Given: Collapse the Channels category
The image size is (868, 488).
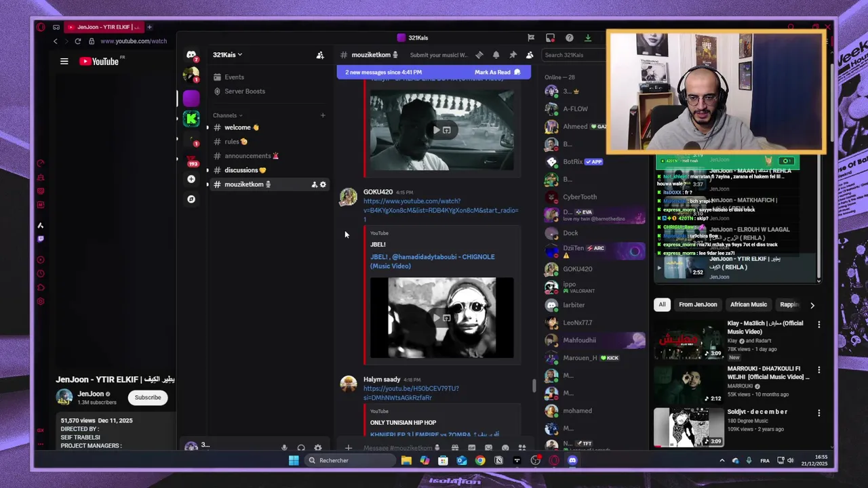Looking at the screenshot, I should tap(228, 115).
